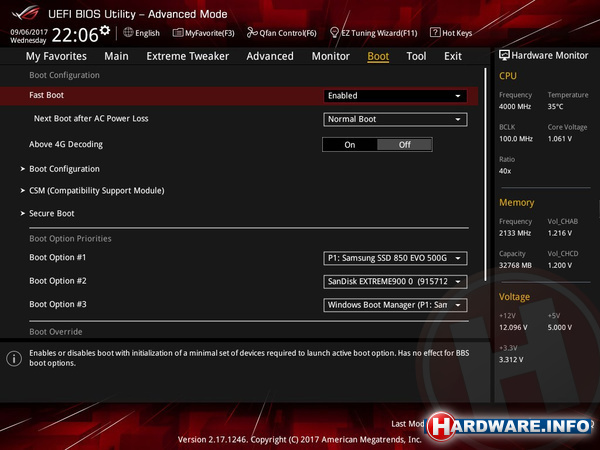Click the Boot Option #3 label
The width and height of the screenshot is (600, 450).
click(x=58, y=304)
